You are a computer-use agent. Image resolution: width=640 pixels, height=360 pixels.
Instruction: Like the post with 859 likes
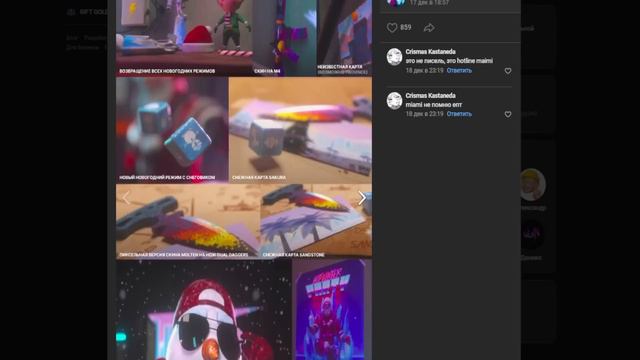pos(392,27)
